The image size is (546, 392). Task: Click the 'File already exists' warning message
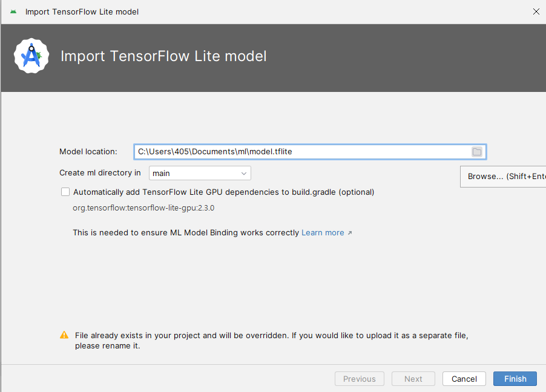click(272, 341)
